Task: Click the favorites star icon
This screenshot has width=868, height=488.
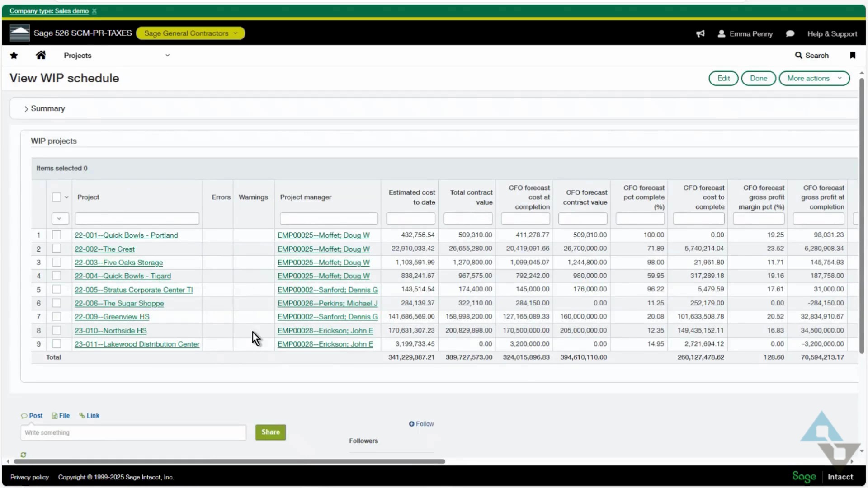Action: pos(14,55)
